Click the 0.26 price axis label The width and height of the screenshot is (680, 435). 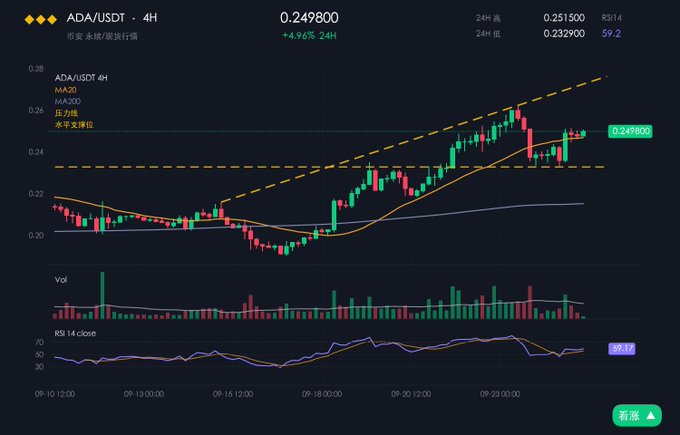point(36,110)
